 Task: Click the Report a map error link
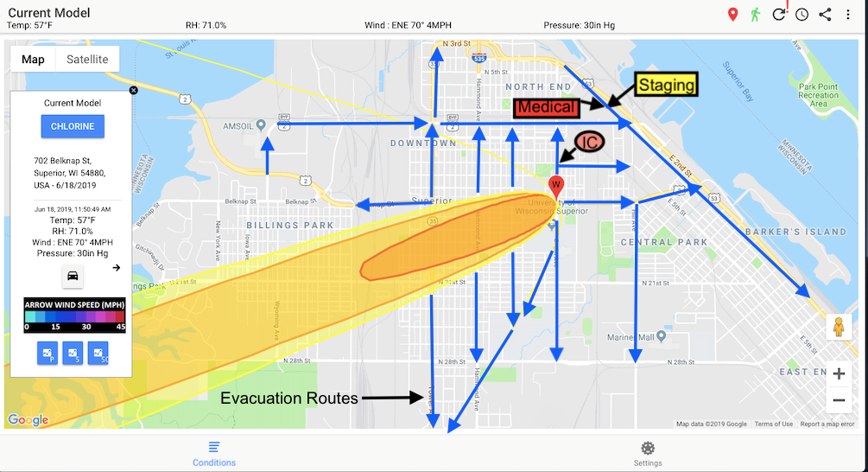tap(827, 424)
